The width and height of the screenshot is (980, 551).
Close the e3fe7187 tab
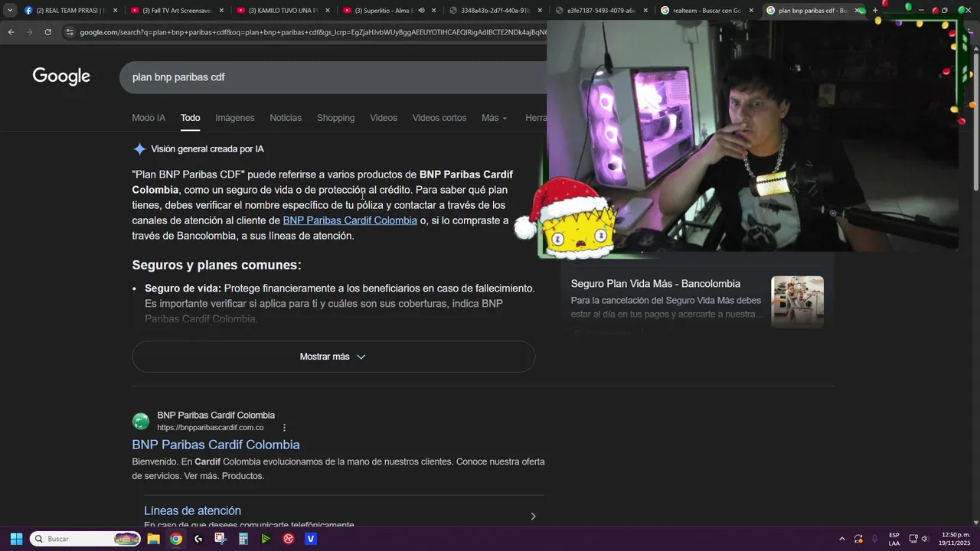[x=645, y=11]
